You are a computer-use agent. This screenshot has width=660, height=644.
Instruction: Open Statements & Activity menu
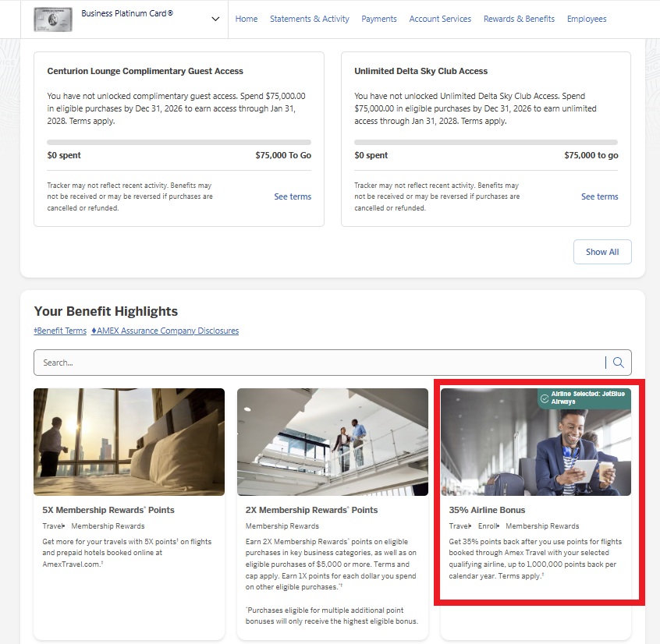pyautogui.click(x=310, y=19)
